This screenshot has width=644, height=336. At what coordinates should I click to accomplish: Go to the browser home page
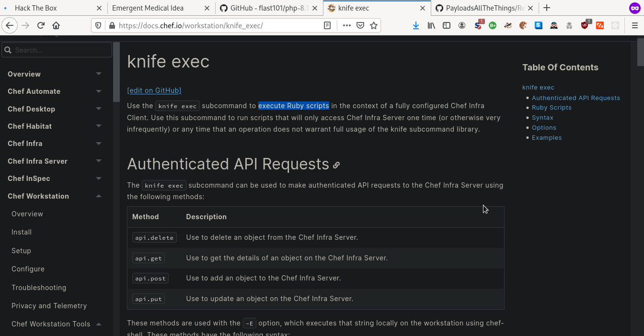(56, 25)
